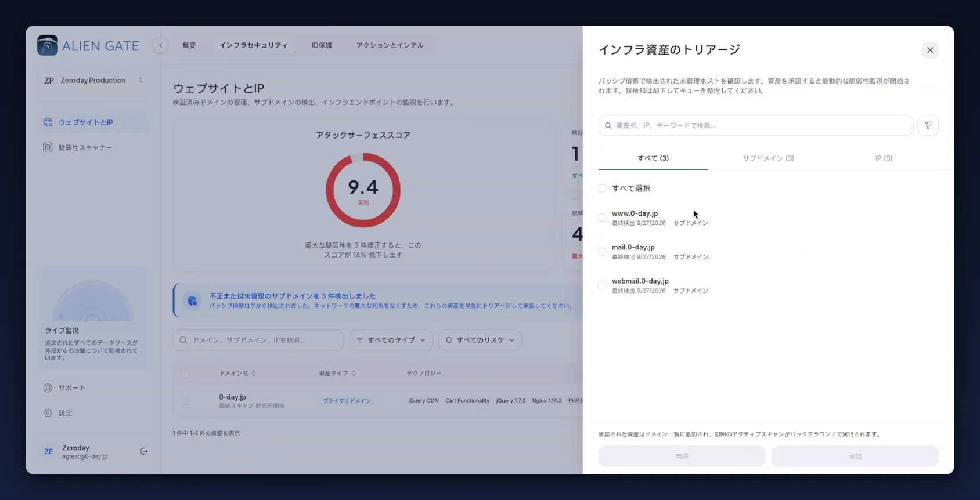Check the webmail.0-day.jp checkbox
Image resolution: width=980 pixels, height=500 pixels.
(602, 285)
